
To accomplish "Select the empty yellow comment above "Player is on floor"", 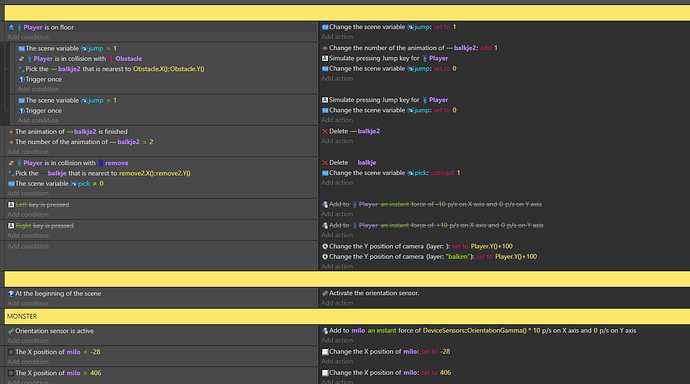I will point(347,13).
